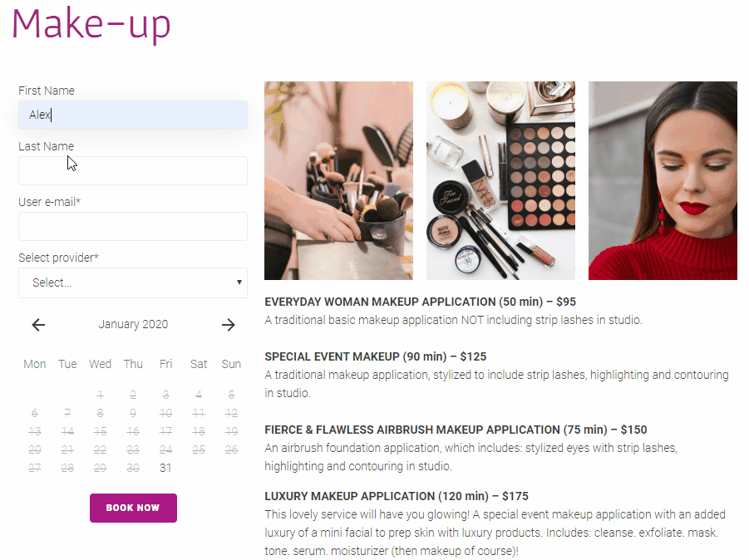Click the January 2020 month label

(x=133, y=325)
